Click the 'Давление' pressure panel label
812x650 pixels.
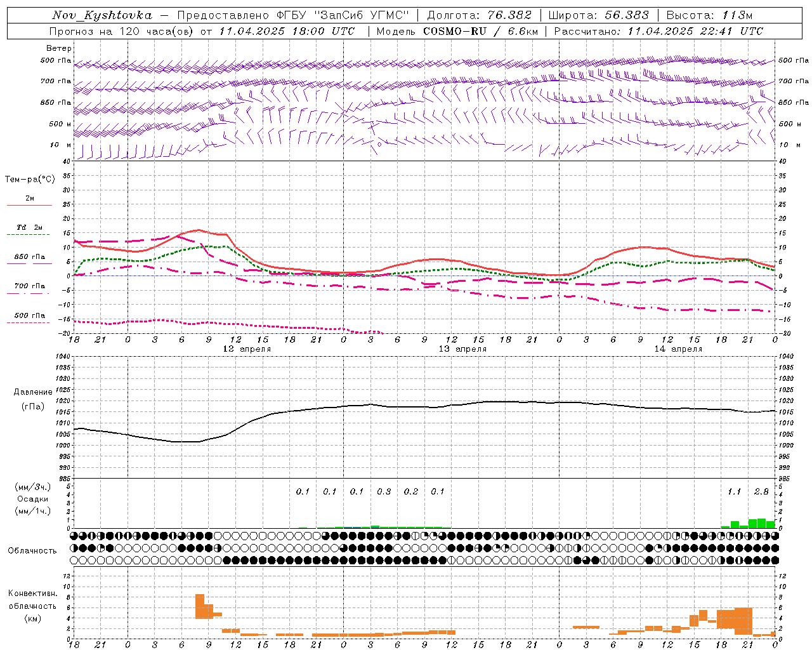tap(33, 392)
